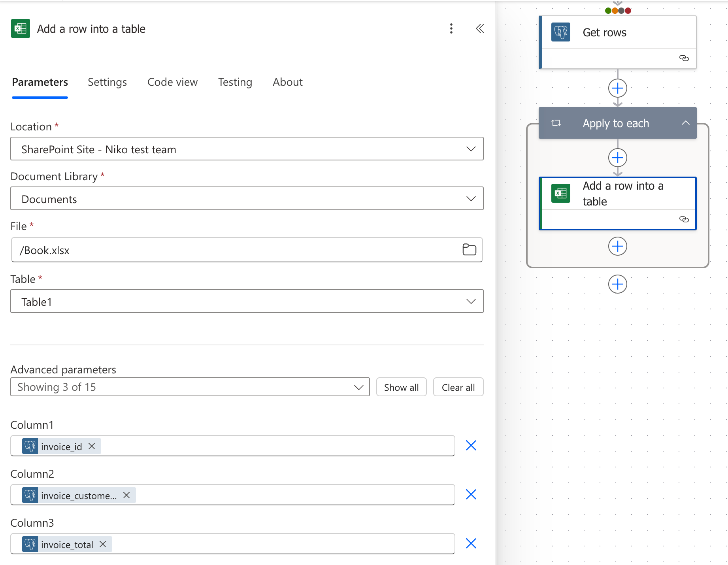Delete the Column1 parameter with blue X
Screen dimensions: 728x565
(x=471, y=446)
